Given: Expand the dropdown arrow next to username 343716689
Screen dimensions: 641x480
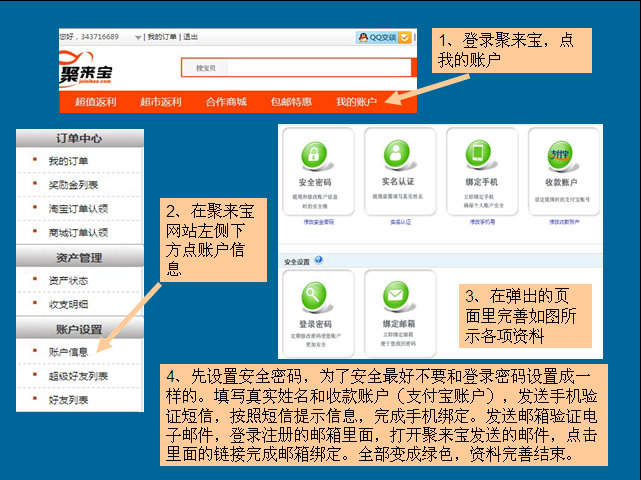Looking at the screenshot, I should [x=138, y=38].
